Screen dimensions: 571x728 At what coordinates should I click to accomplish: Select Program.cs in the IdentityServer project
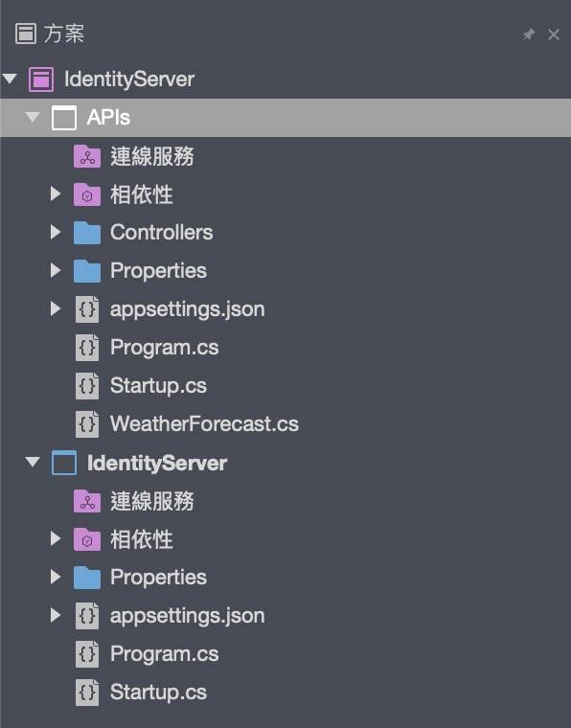point(165,654)
